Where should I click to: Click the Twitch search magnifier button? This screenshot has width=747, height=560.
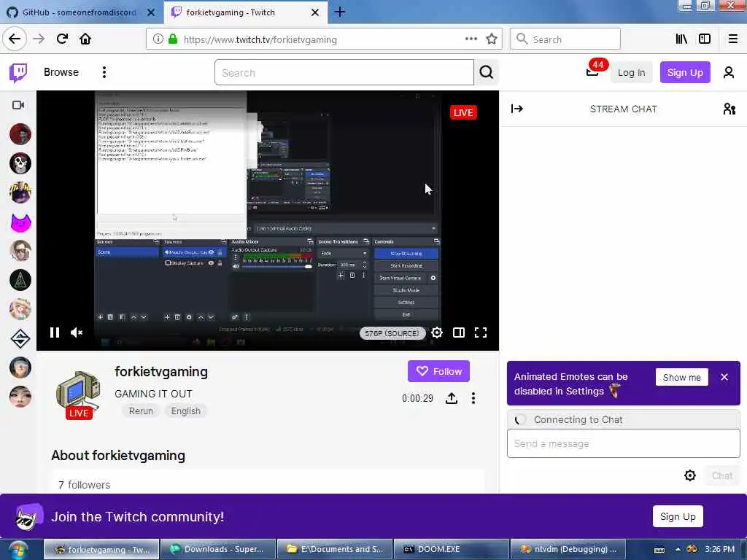pos(486,72)
